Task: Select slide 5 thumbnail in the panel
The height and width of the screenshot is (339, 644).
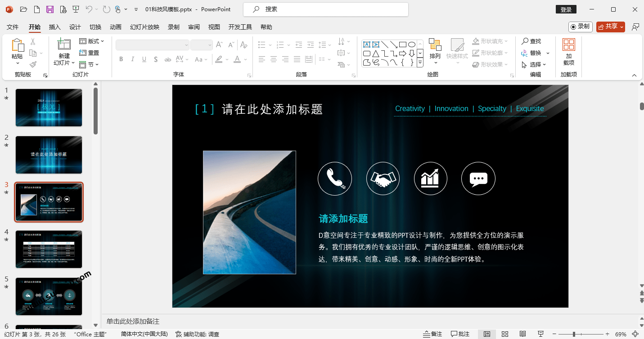Action: (49, 296)
